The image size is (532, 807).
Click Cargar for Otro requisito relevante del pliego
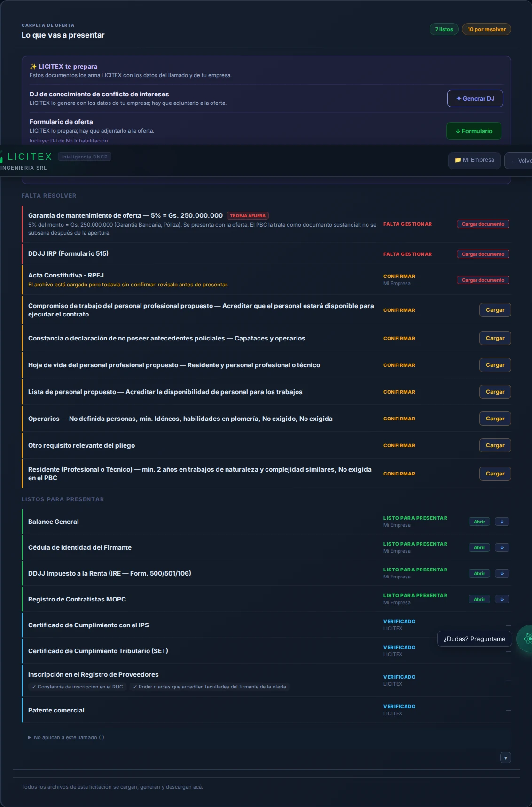(495, 445)
